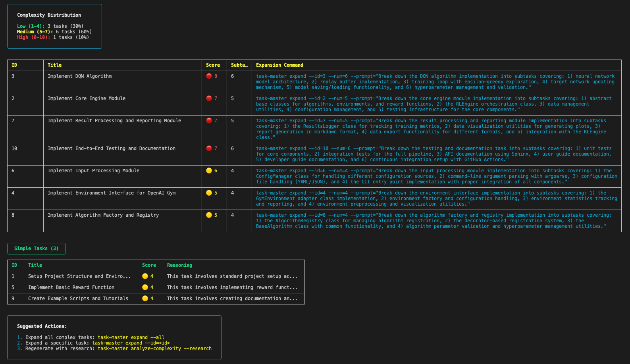Click the expand command for task id=7
This screenshot has height=364, width=630.
pyautogui.click(x=431, y=129)
